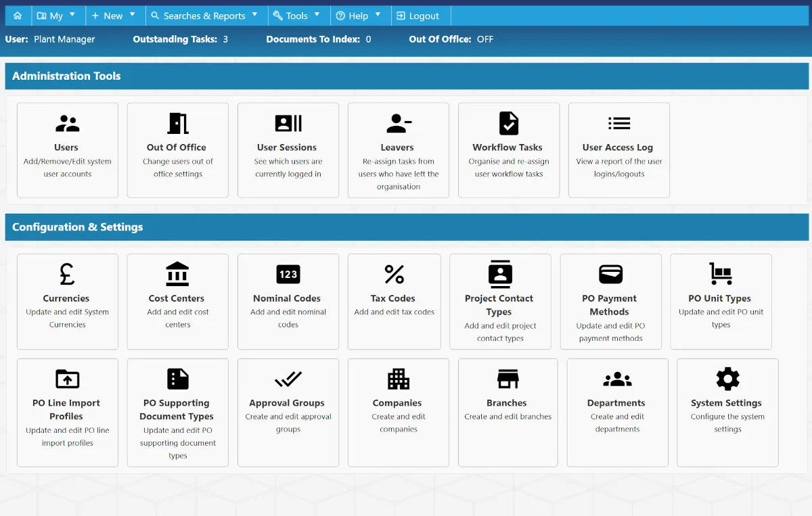The image size is (812, 516).
Task: Click the Documents To Index value 0
Action: 369,39
